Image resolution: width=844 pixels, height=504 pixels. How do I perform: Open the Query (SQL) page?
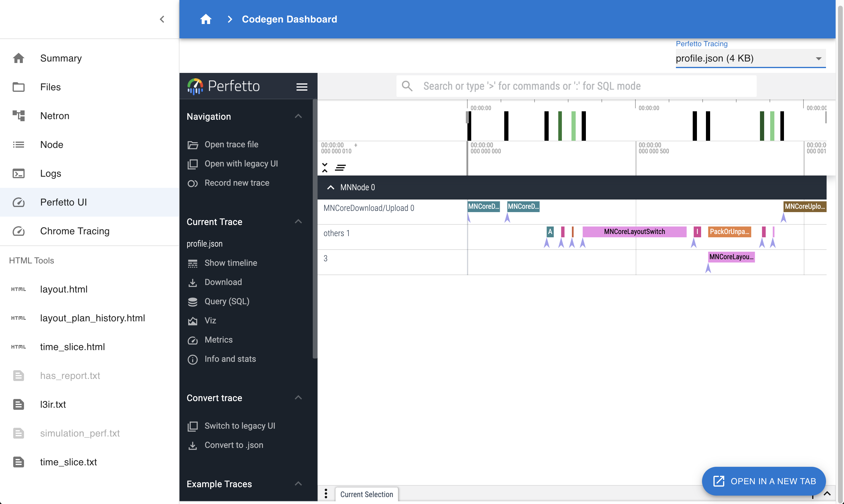click(x=227, y=301)
